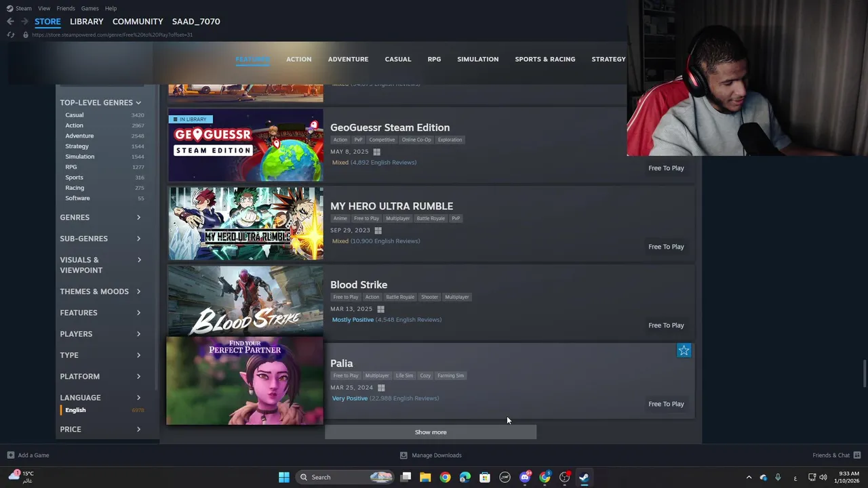Go forward with the forward arrow

(24, 22)
